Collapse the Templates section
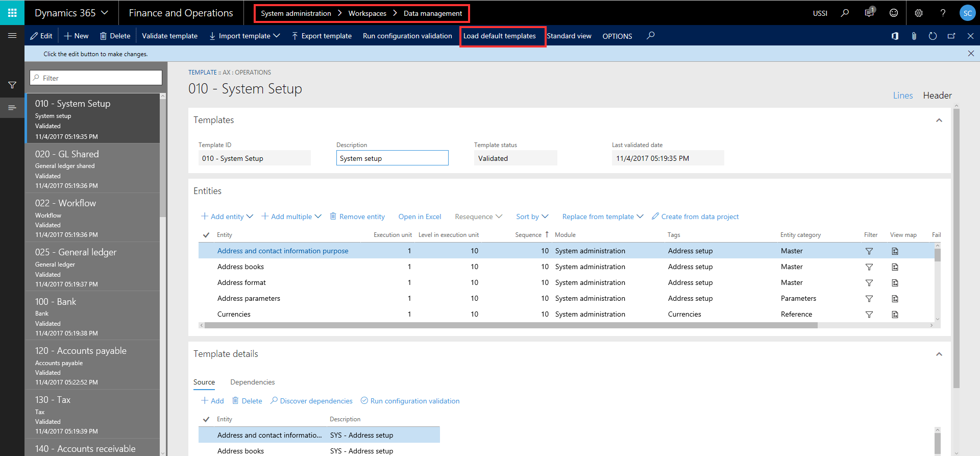 coord(939,120)
